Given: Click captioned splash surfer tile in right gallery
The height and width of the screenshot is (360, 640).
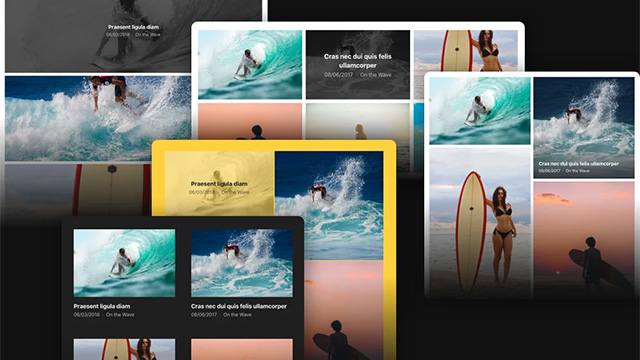Looking at the screenshot, I should click(x=584, y=128).
